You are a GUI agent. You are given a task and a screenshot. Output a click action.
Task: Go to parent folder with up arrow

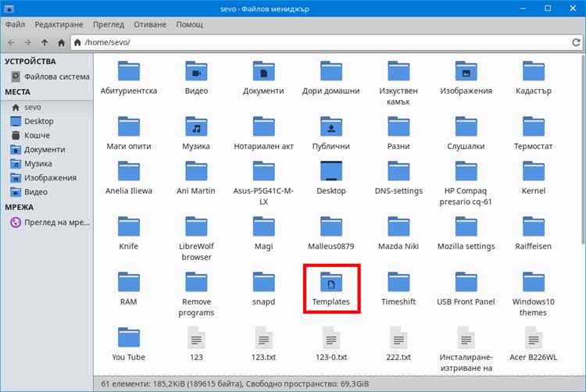(45, 43)
